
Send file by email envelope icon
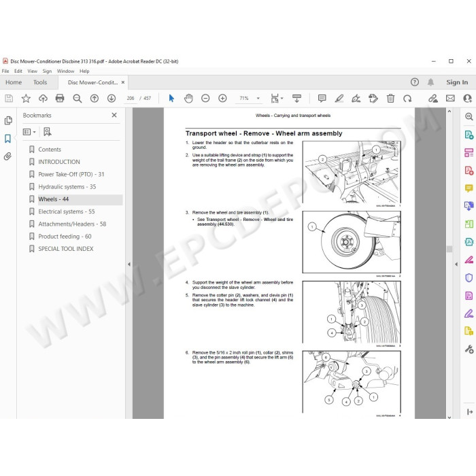(x=450, y=98)
